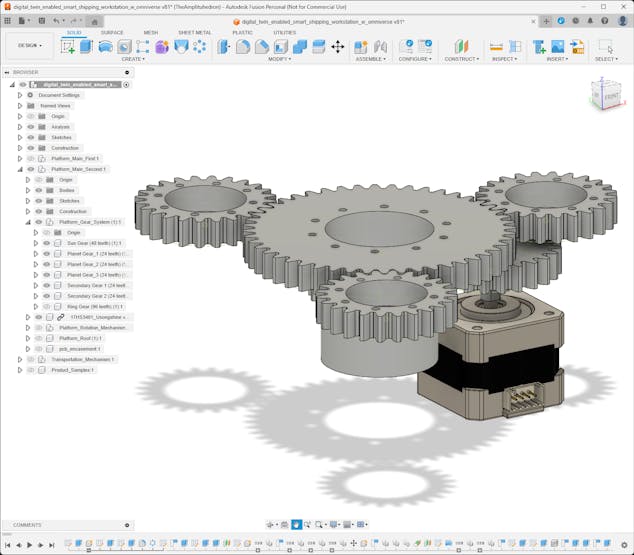This screenshot has width=634, height=555.
Task: Open the Construct menu
Action: coord(462,59)
